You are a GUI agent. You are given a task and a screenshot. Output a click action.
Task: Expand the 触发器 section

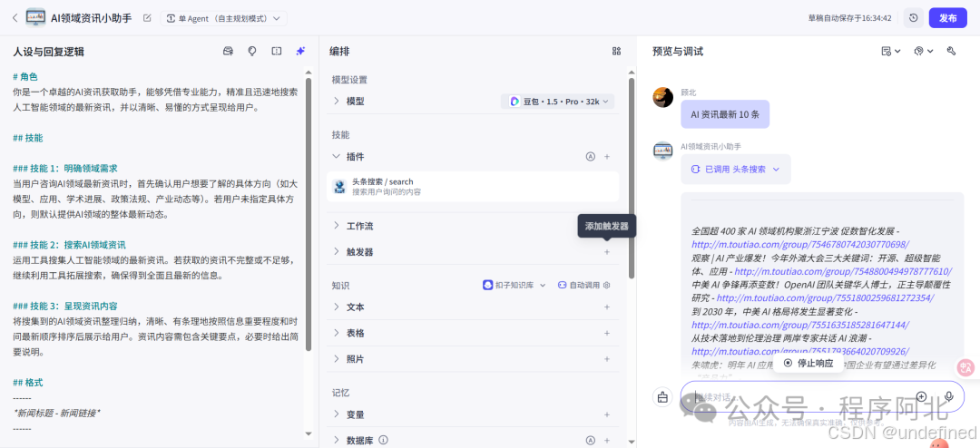point(337,251)
